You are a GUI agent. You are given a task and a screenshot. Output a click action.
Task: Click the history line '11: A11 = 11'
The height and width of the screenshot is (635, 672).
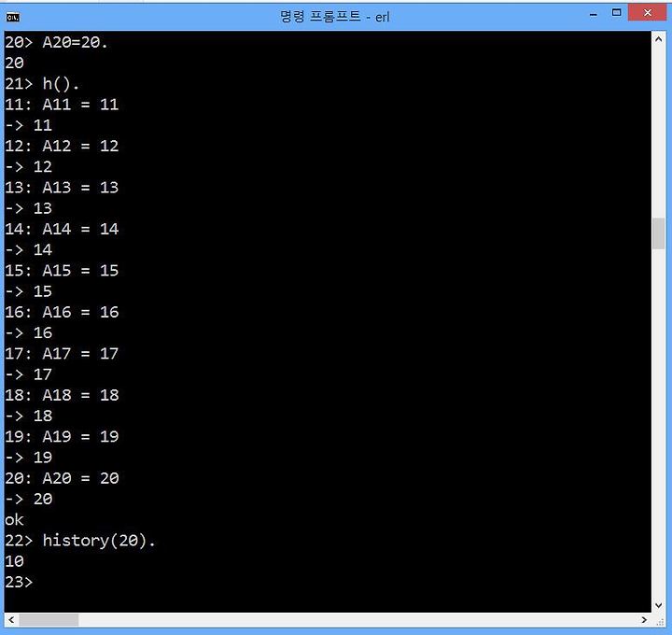pyautogui.click(x=62, y=105)
